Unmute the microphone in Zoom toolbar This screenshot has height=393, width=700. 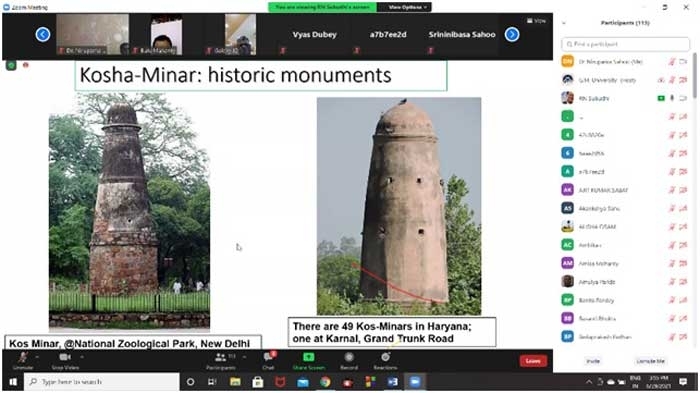pyautogui.click(x=23, y=358)
